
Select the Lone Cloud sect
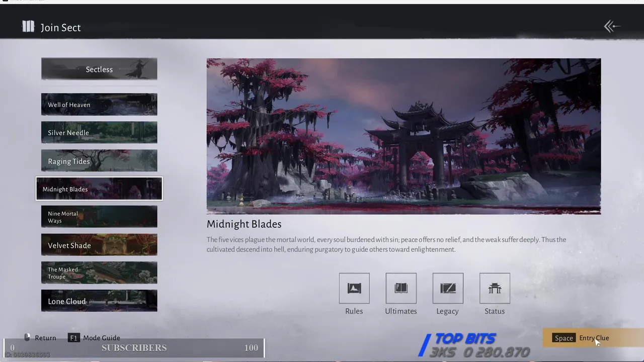(99, 301)
